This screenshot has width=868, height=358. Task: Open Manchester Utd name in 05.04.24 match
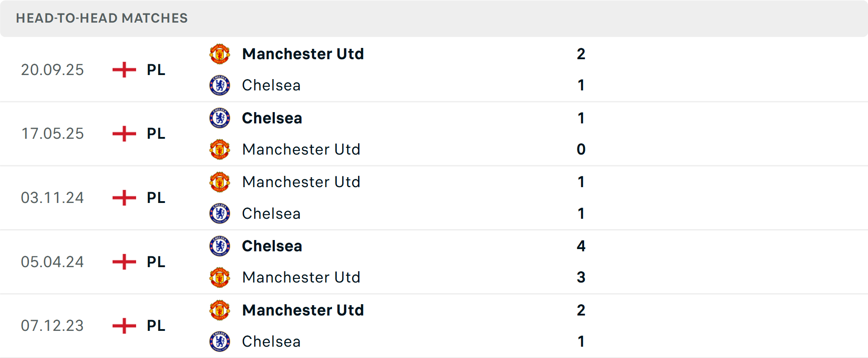point(301,278)
